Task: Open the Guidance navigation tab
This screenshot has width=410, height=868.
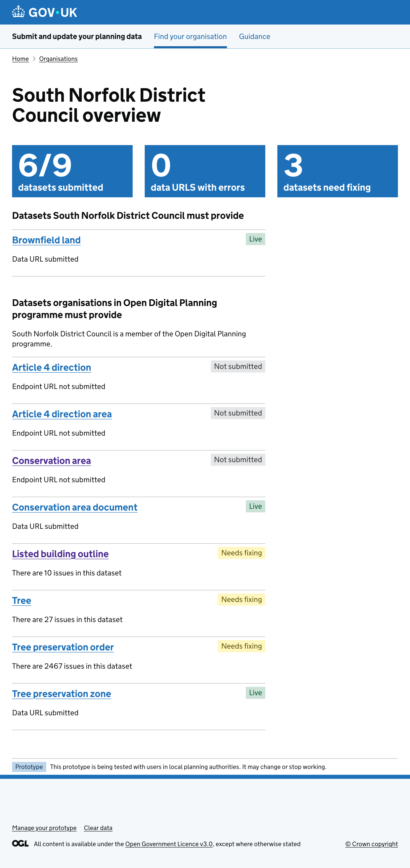Action: [254, 36]
